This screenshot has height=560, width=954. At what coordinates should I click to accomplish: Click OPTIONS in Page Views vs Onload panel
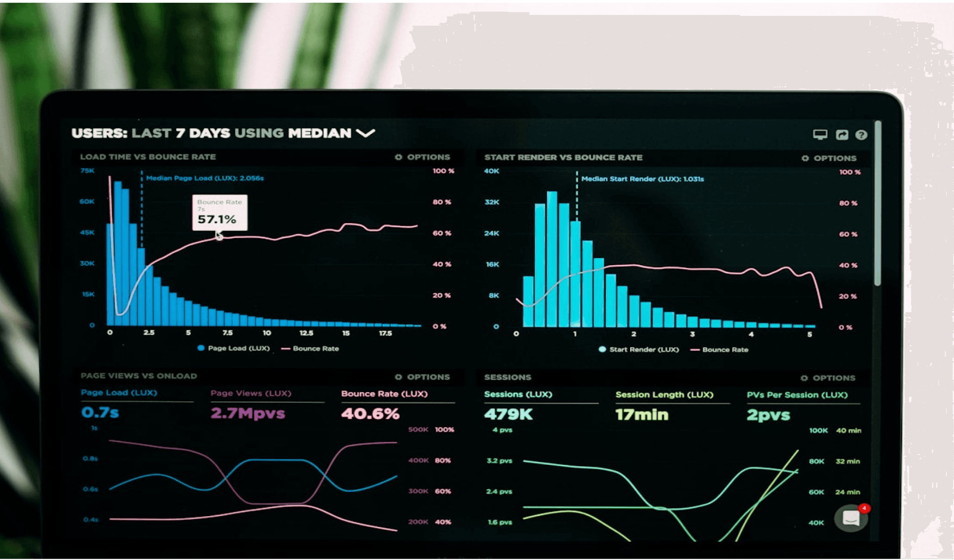pos(428,377)
